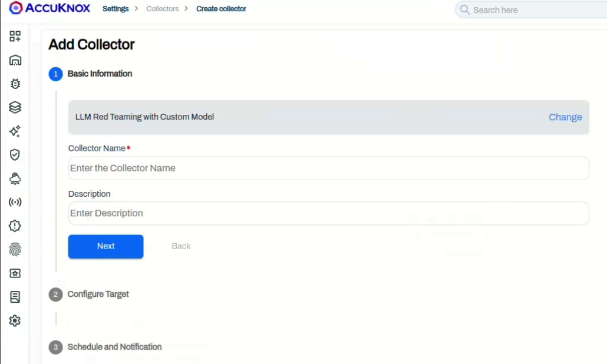Open the gear settings icon in sidebar

(x=15, y=320)
